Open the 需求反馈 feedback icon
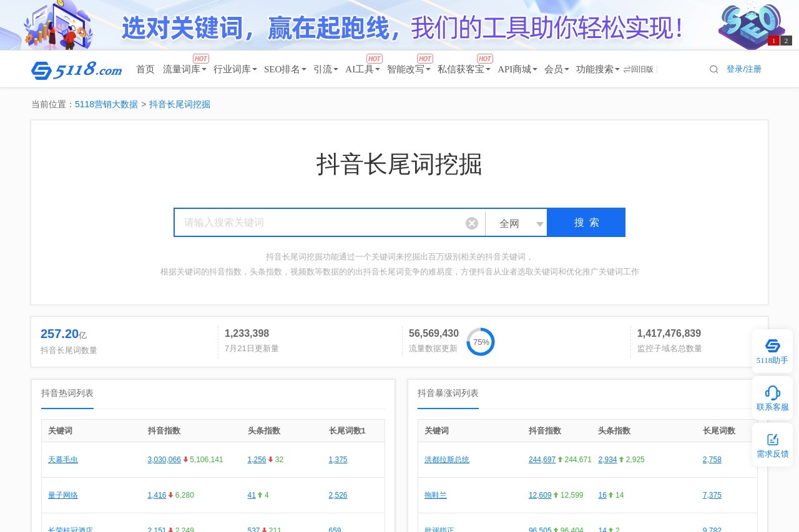799x532 pixels. click(772, 440)
